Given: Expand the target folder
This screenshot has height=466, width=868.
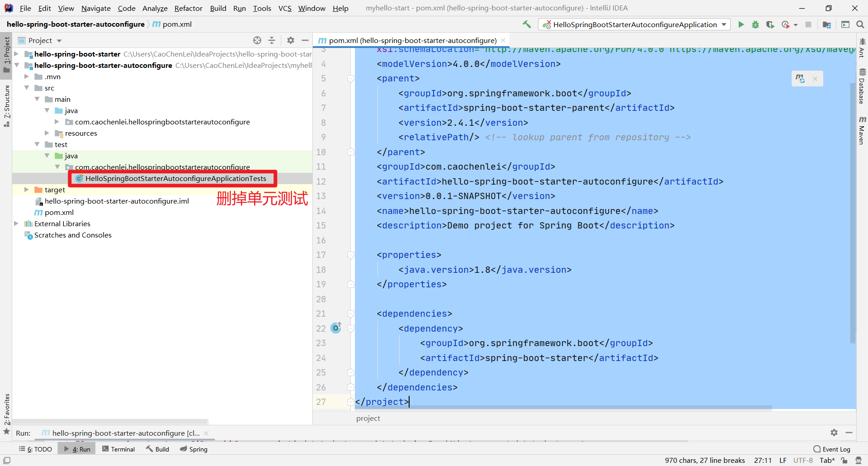Looking at the screenshot, I should pos(27,190).
